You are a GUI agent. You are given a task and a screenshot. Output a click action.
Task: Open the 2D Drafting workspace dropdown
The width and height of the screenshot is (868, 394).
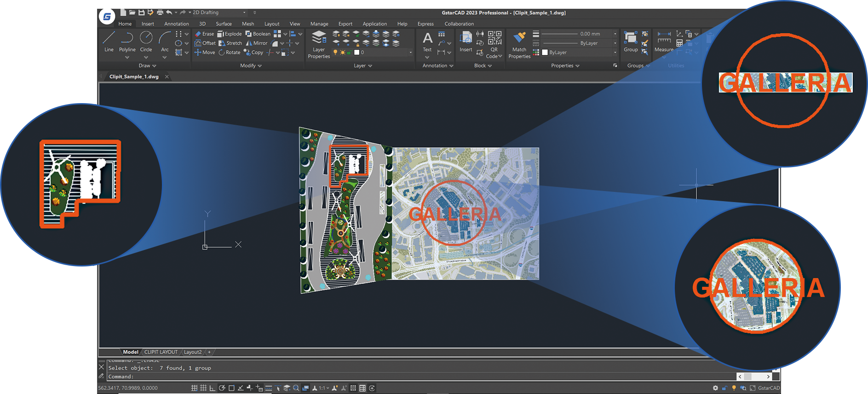point(219,12)
